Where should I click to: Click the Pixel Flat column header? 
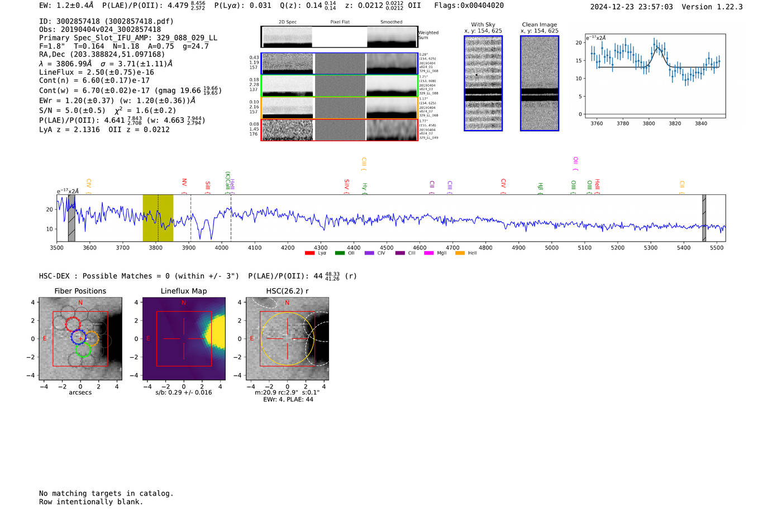(340, 22)
